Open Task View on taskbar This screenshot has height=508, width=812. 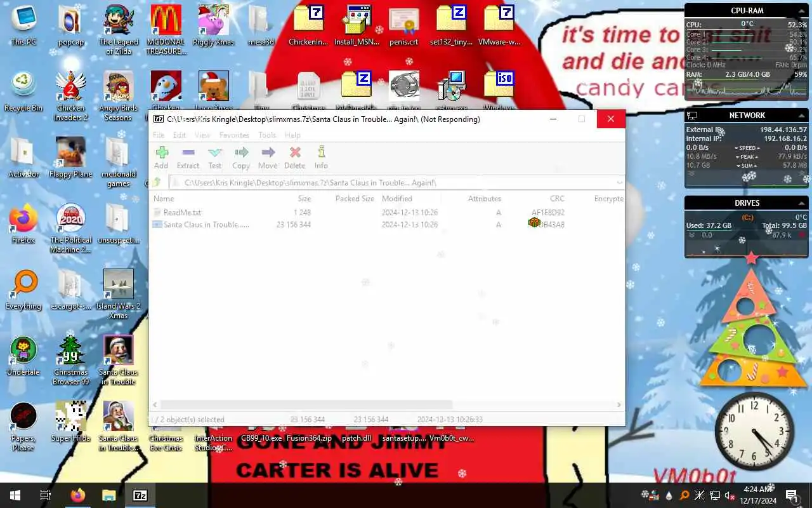tap(46, 495)
